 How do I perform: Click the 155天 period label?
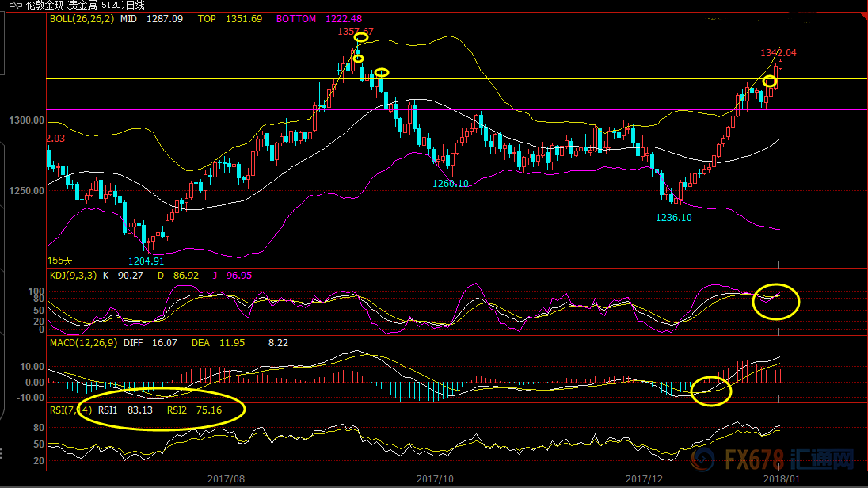pos(60,261)
